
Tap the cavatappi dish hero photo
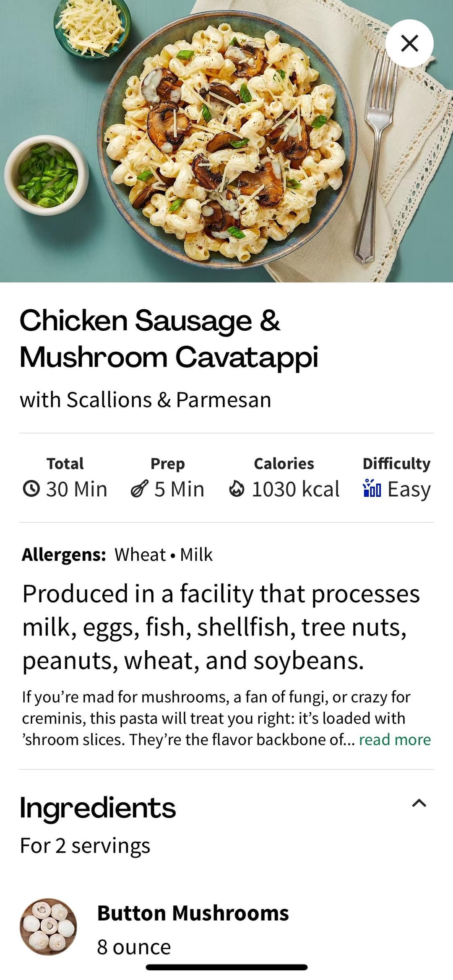click(226, 140)
